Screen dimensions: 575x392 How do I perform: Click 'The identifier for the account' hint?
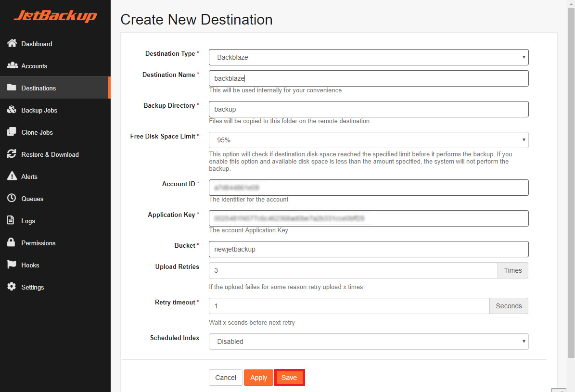point(249,200)
